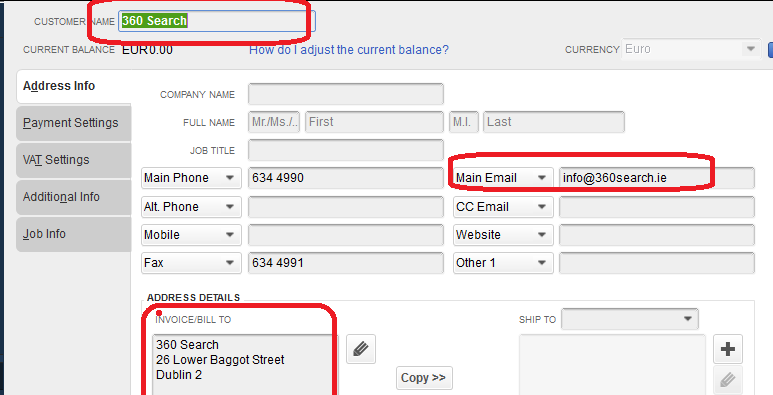
Task: Open the Additional Info tab
Action: coord(73,197)
